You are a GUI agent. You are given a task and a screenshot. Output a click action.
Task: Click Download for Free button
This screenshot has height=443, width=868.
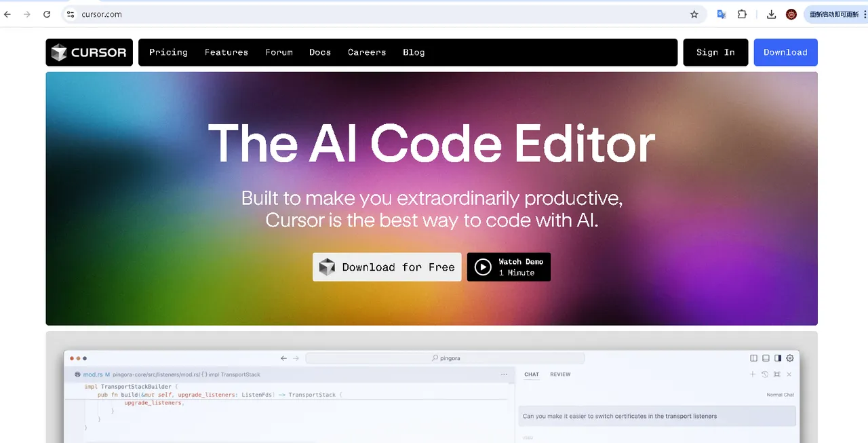coord(387,267)
